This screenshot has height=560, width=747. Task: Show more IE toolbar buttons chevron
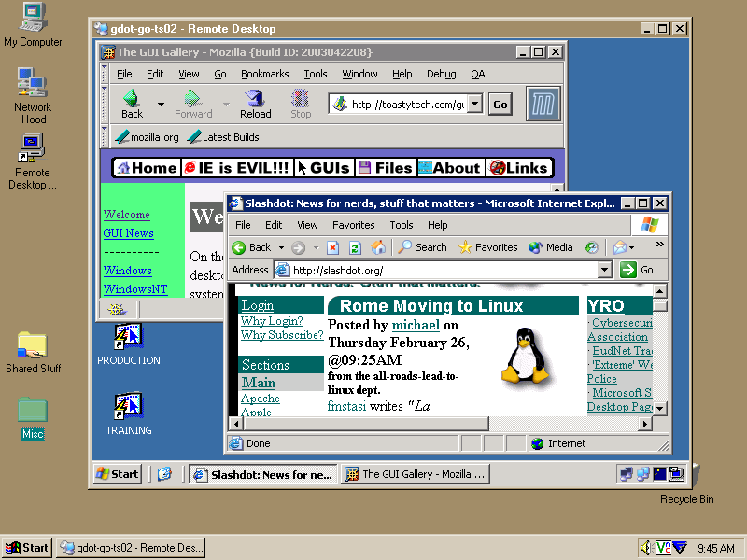tap(660, 245)
